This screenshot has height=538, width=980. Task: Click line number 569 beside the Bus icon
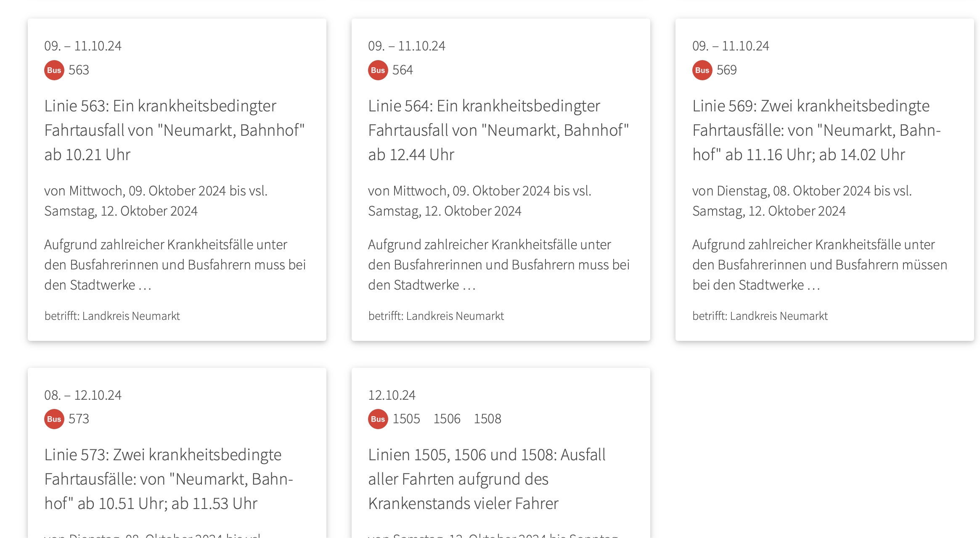727,70
